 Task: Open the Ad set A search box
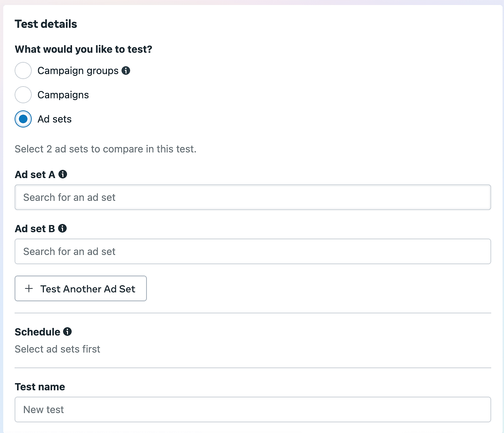tap(253, 197)
